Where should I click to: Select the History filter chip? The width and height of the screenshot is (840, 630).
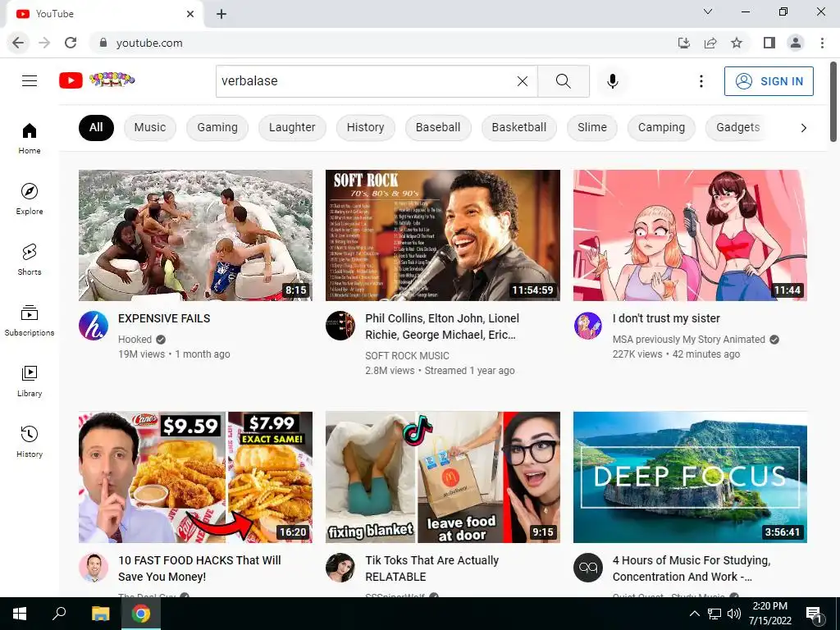tap(365, 127)
